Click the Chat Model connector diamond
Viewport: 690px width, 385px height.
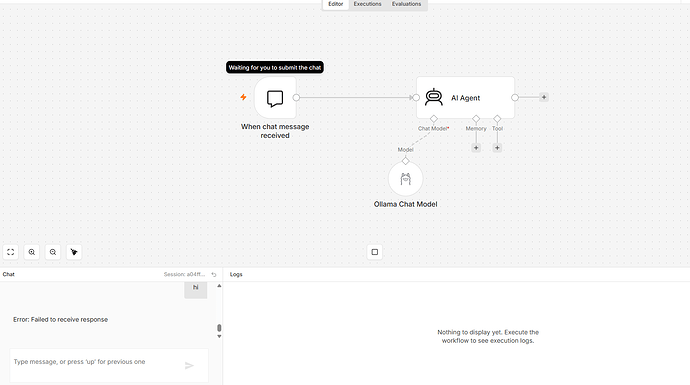(x=433, y=119)
